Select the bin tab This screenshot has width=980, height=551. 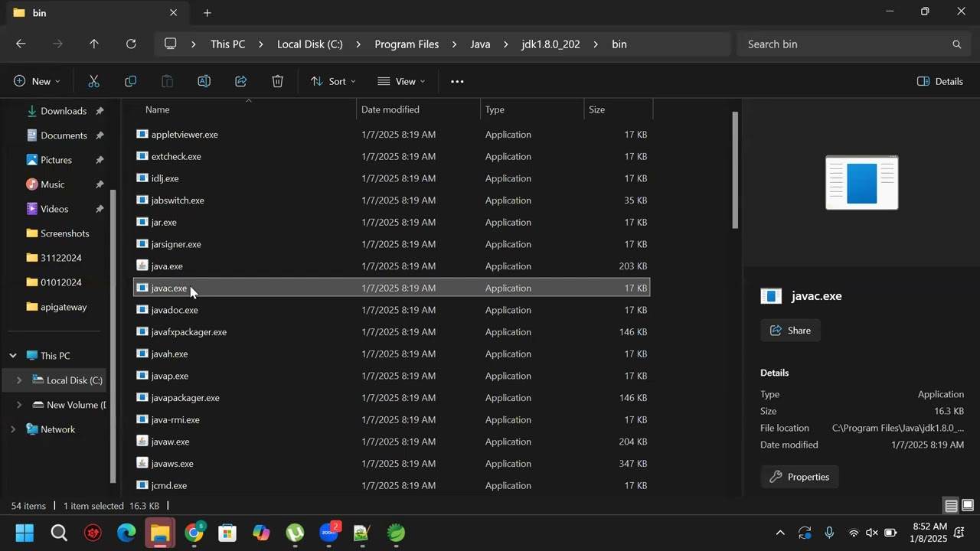(96, 13)
